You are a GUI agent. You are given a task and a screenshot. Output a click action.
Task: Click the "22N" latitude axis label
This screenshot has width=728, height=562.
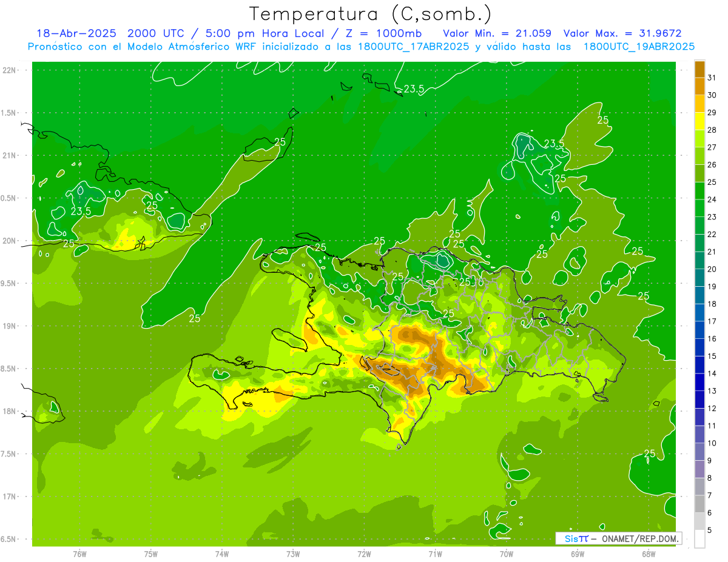[8, 70]
